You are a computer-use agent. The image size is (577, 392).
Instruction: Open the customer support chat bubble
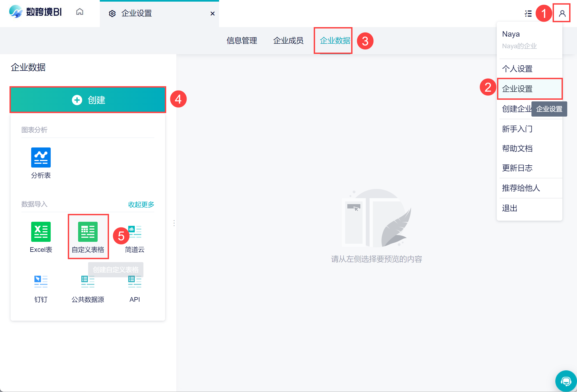tap(566, 381)
